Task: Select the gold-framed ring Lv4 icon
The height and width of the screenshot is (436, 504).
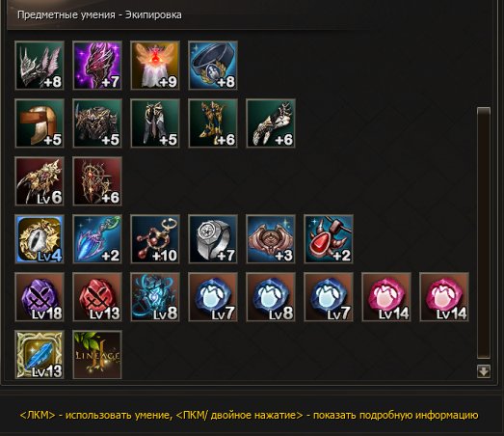Action: (40, 239)
